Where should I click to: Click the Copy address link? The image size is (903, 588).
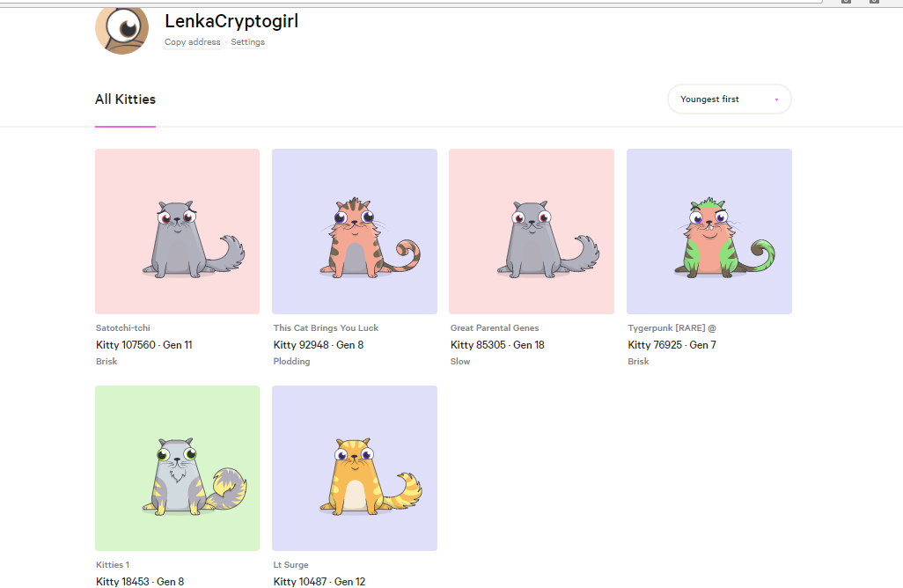[x=193, y=42]
